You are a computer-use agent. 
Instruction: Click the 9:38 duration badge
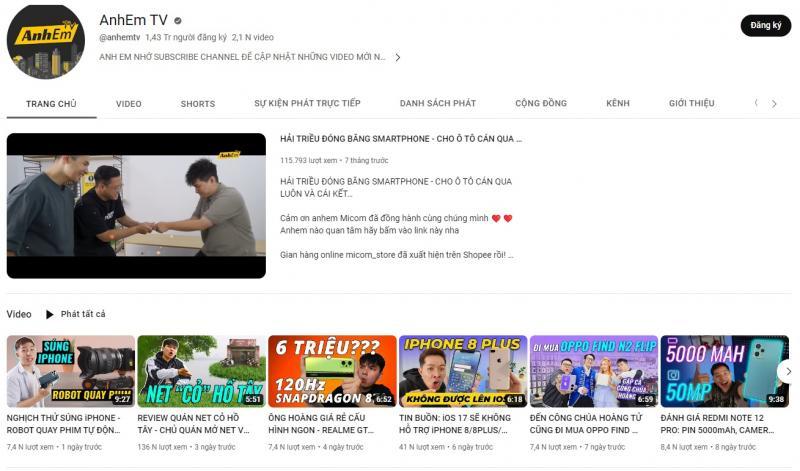(x=776, y=399)
